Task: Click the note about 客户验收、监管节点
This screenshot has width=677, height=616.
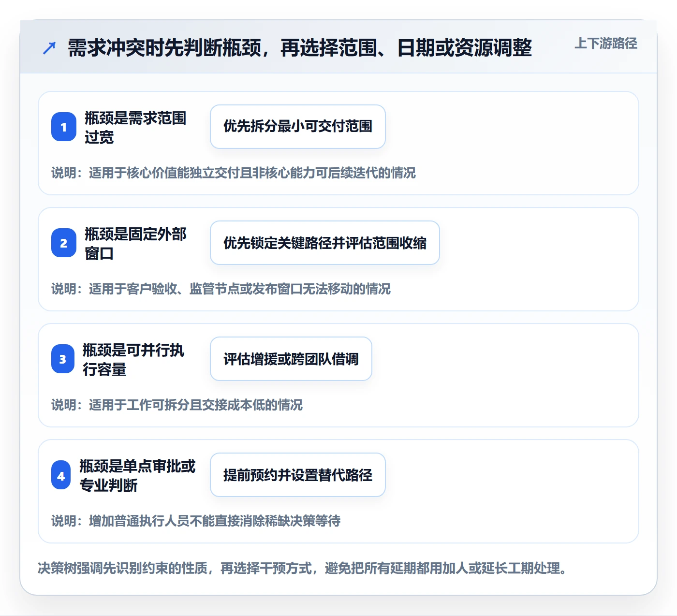Action: tap(221, 289)
